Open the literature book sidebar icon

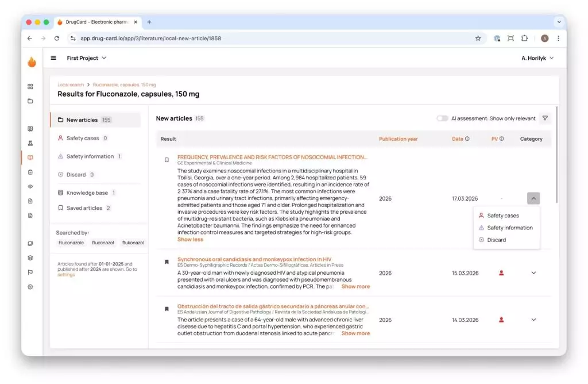click(x=30, y=158)
